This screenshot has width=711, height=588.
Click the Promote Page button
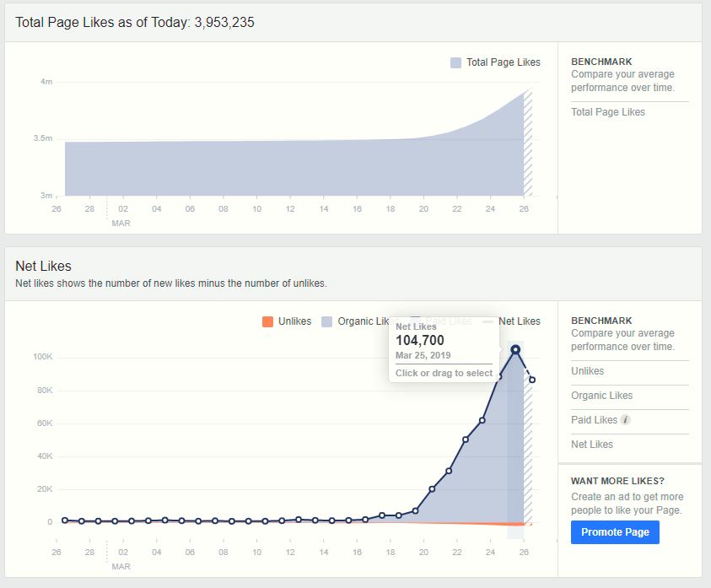(x=615, y=532)
